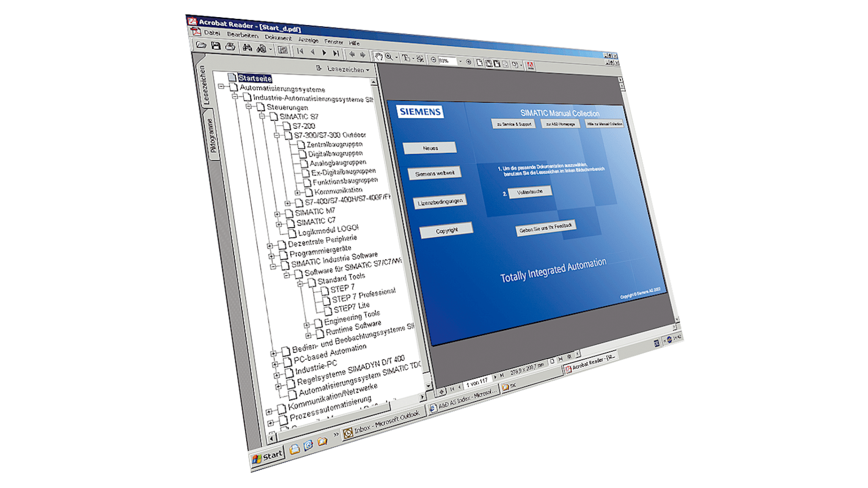Viewport: 868px width, 488px height.
Task: Select the Zentralbaugruppen bookmark
Action: point(335,144)
